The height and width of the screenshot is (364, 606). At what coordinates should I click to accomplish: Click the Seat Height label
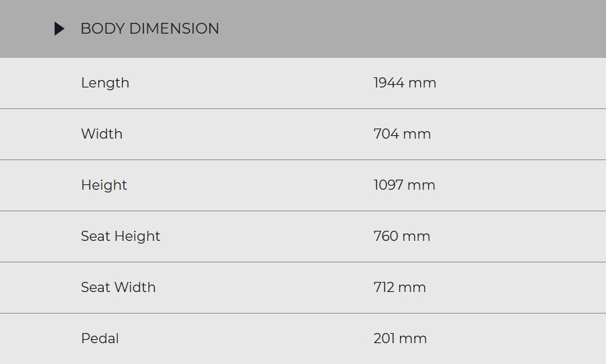(x=121, y=236)
